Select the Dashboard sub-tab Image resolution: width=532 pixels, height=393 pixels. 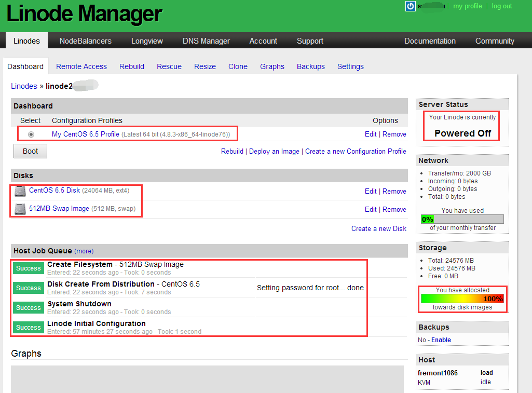pos(25,66)
